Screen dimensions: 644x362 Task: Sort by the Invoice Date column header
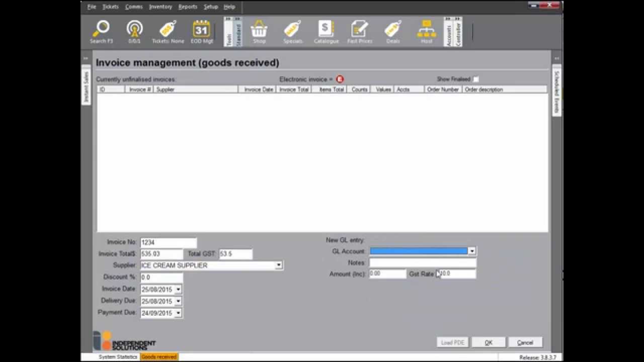pyautogui.click(x=258, y=89)
